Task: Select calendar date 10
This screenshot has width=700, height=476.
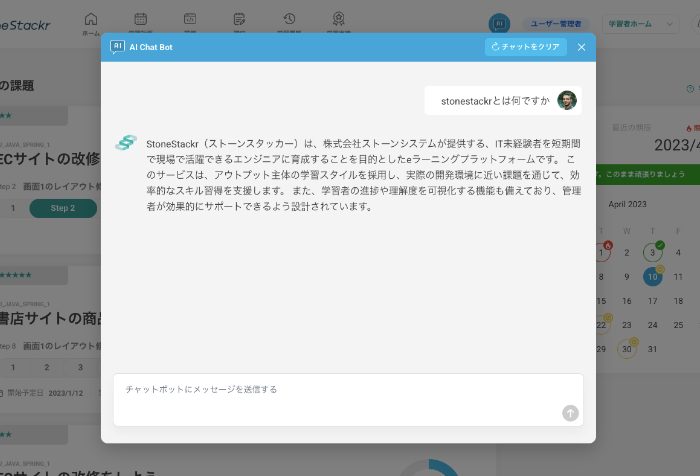Action: pyautogui.click(x=653, y=277)
